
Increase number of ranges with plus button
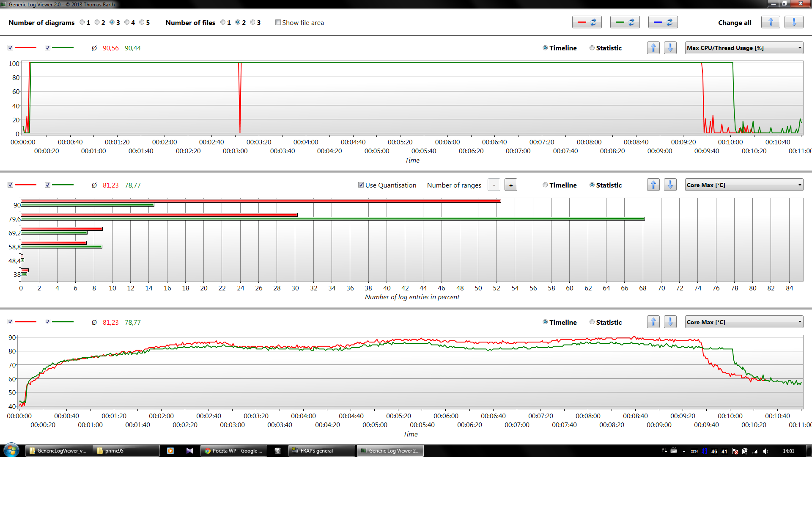pyautogui.click(x=511, y=185)
